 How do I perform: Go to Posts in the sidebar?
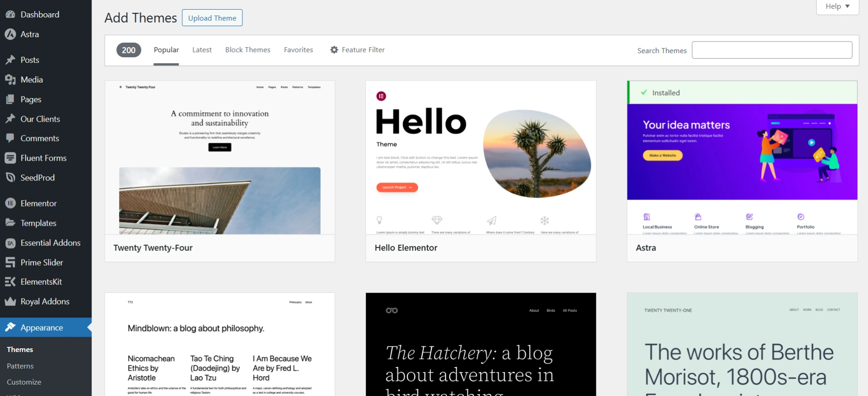(x=30, y=60)
